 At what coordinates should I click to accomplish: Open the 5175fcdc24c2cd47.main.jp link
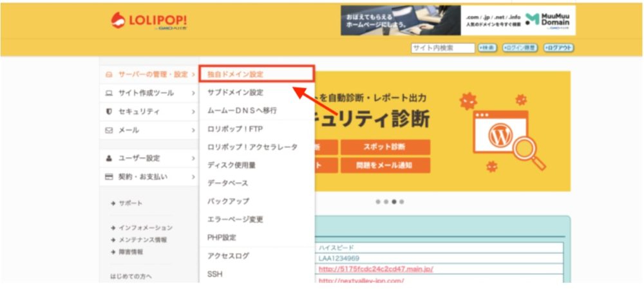pos(376,269)
